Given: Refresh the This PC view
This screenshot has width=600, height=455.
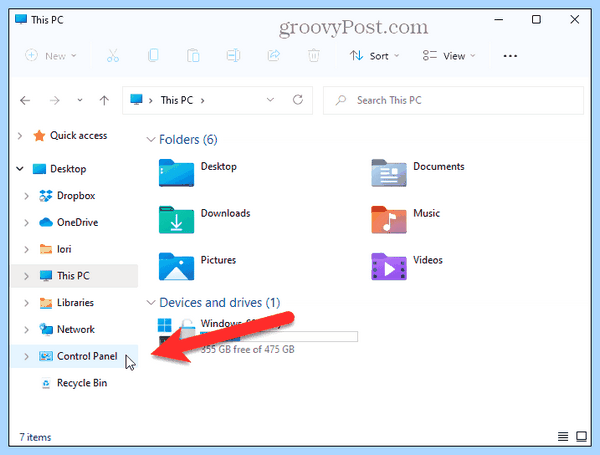Looking at the screenshot, I should (298, 100).
